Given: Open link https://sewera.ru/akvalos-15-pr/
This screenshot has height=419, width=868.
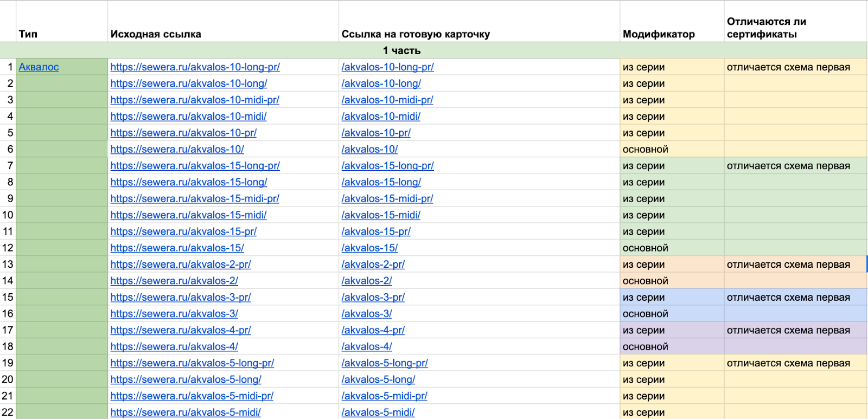Looking at the screenshot, I should pyautogui.click(x=183, y=231).
